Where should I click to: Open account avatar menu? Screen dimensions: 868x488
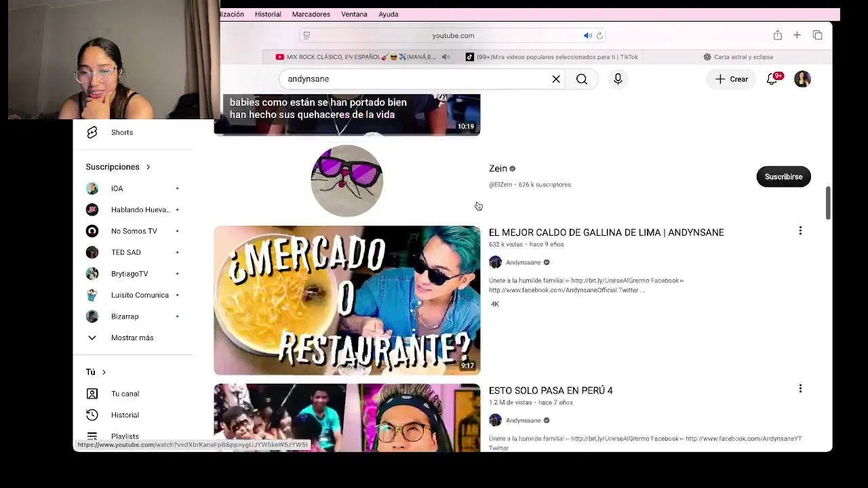(x=802, y=79)
